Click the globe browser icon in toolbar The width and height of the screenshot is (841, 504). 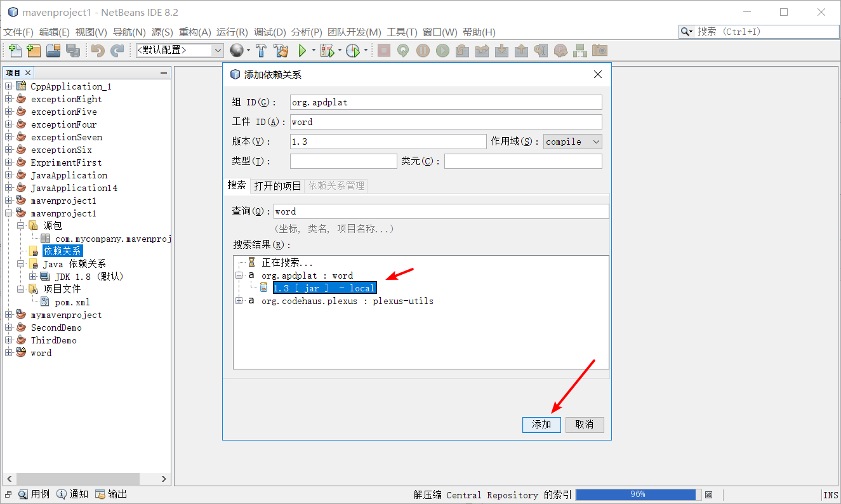237,50
